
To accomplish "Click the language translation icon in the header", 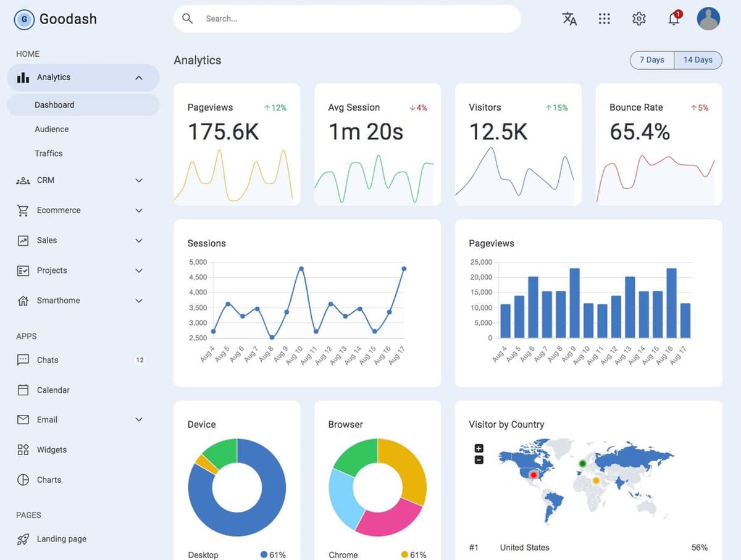I will [x=569, y=19].
